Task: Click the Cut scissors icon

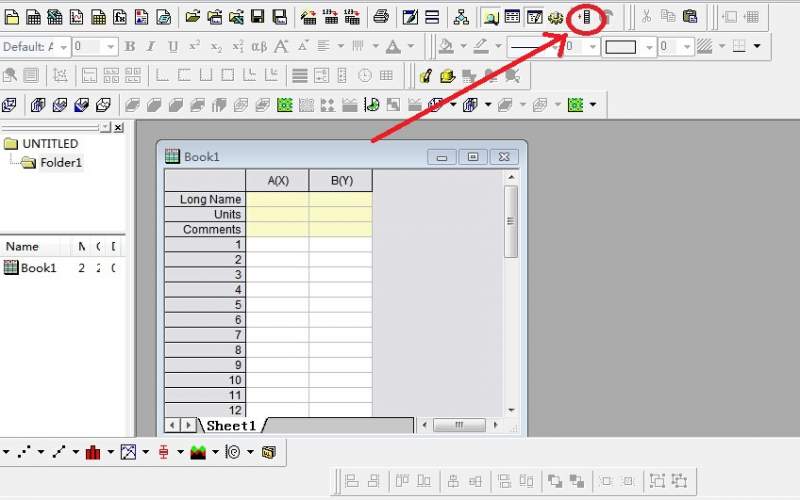Action: point(646,17)
